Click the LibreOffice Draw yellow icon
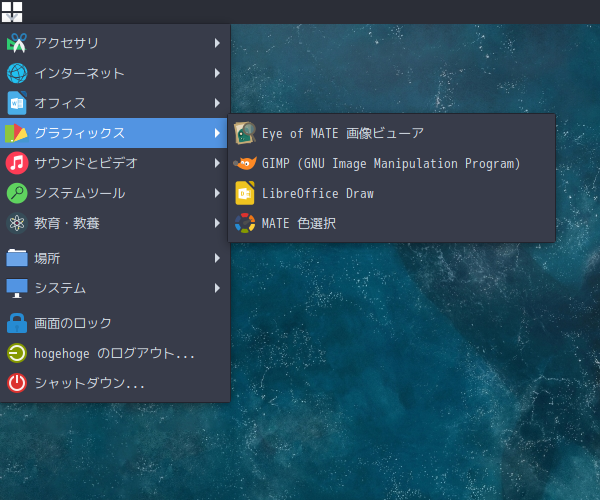The image size is (600, 500). point(245,193)
